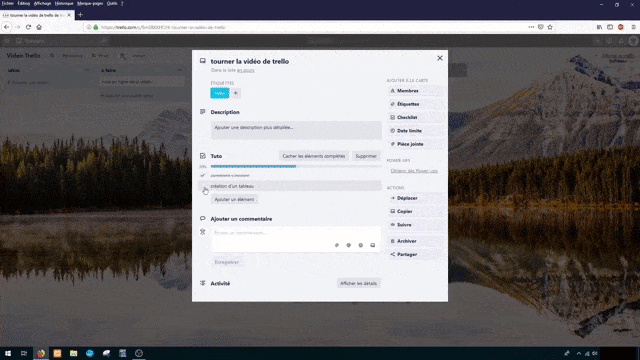Toggle the Firefox sidebar icon
The width and height of the screenshot is (640, 360).
click(610, 27)
